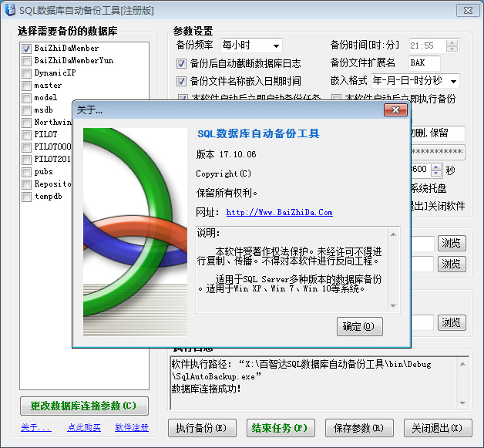484x448 pixels.
Task: Click 更改数据库连接参数 button
Action: click(x=83, y=406)
